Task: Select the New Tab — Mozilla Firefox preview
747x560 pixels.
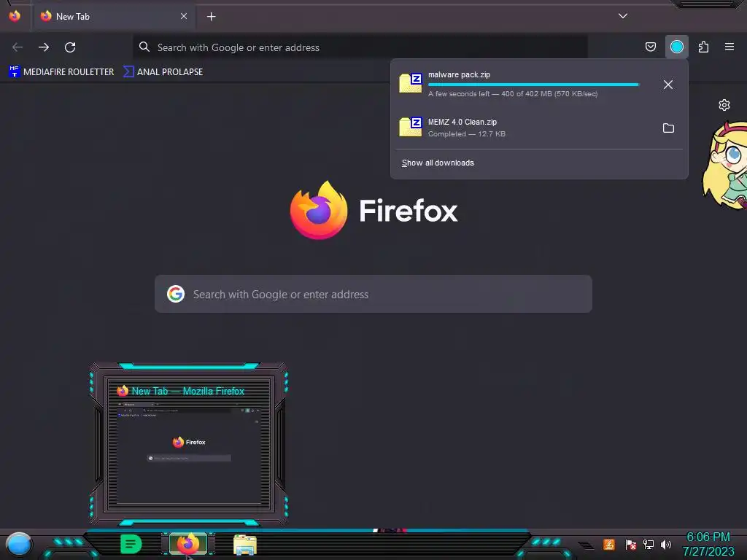Action: pyautogui.click(x=189, y=444)
